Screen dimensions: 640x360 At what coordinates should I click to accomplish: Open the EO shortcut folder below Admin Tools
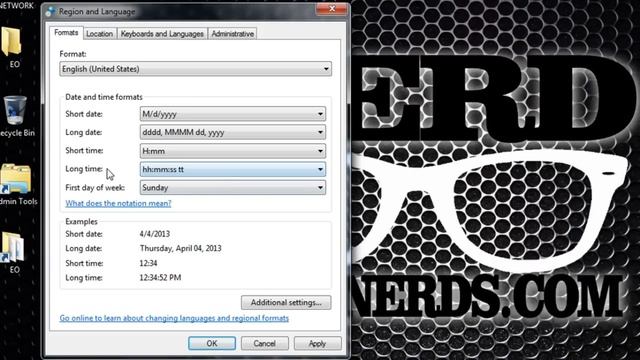pos(13,247)
